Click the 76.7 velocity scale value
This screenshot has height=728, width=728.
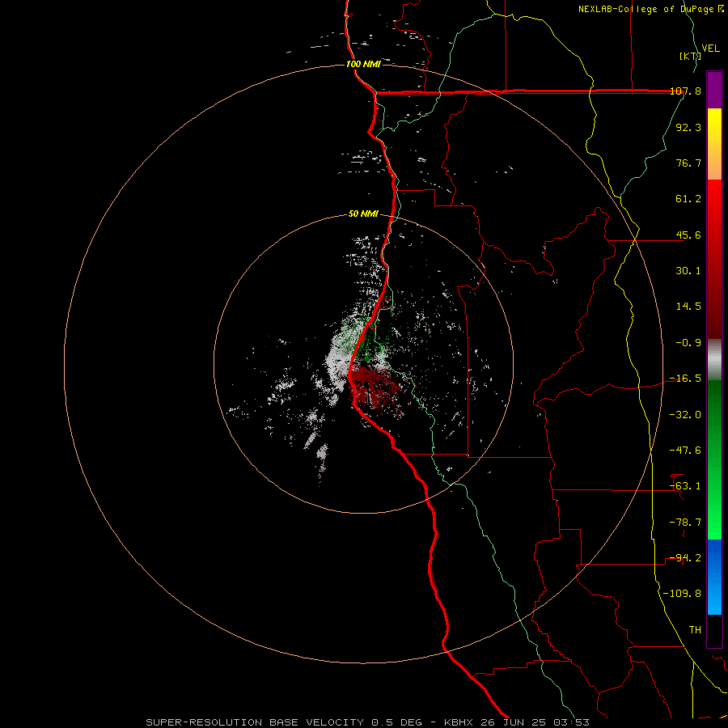coord(688,163)
